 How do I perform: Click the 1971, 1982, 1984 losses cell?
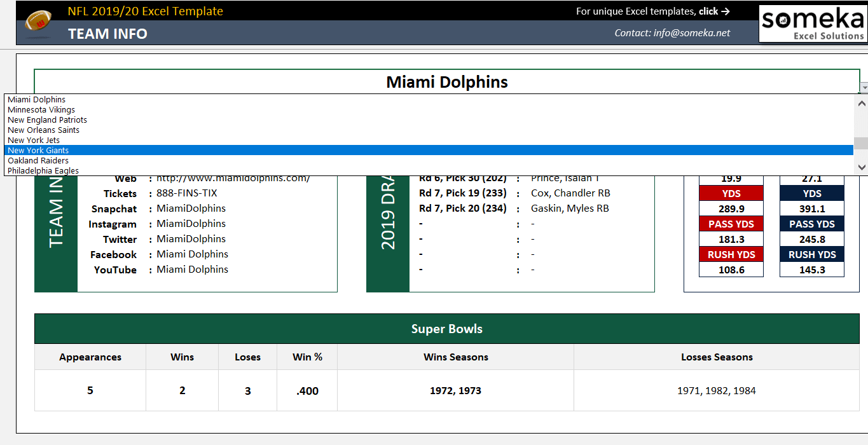pos(717,390)
